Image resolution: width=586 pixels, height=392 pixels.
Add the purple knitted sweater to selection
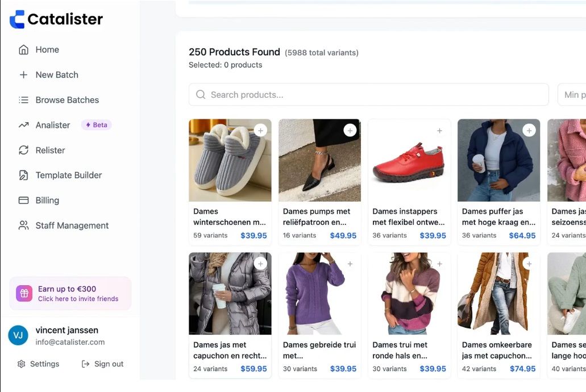350,264
